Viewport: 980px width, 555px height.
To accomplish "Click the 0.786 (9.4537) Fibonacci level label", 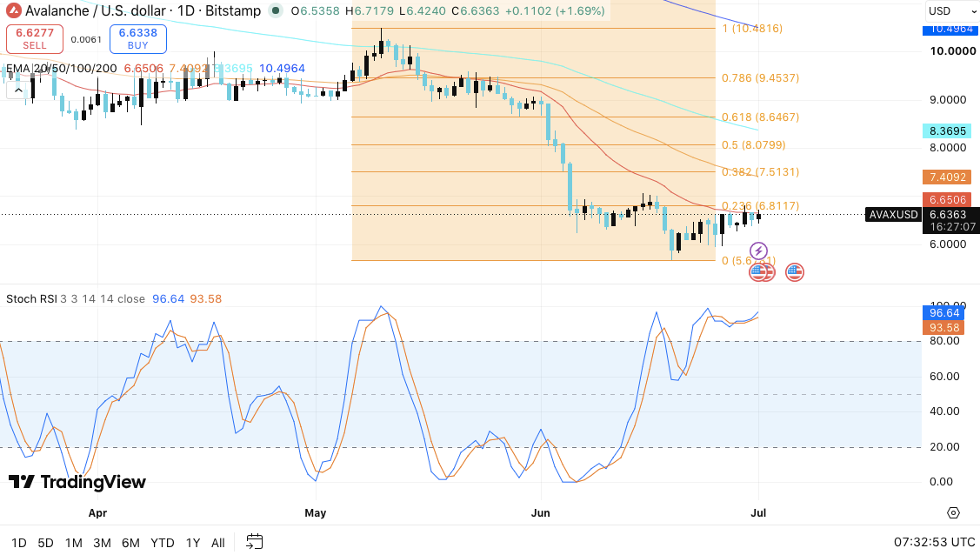I will click(x=760, y=78).
